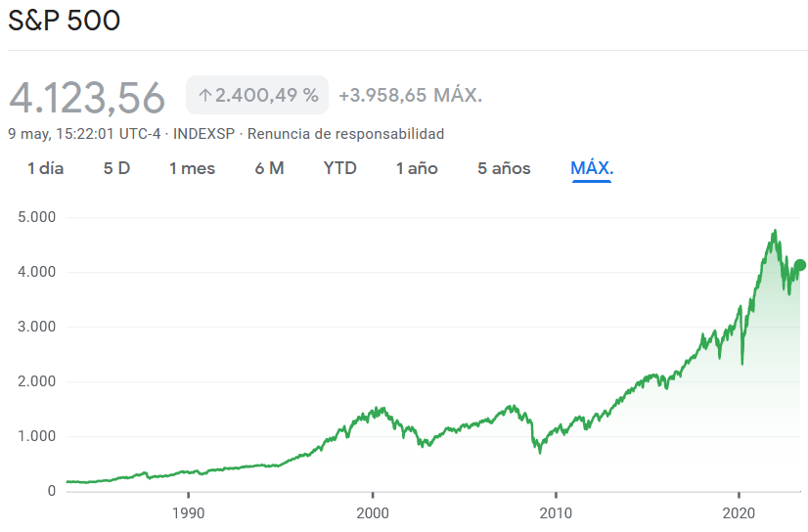The image size is (808, 532).
Task: Click the green current-price dot on the chart
Action: (x=799, y=265)
